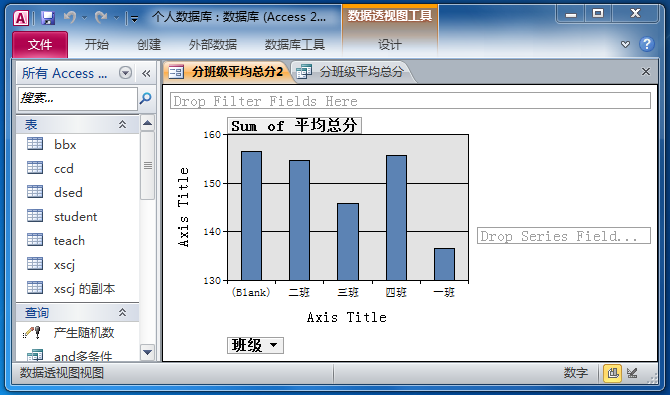
Task: Switch to the 数据库工具 ribbon tab
Action: coord(294,44)
